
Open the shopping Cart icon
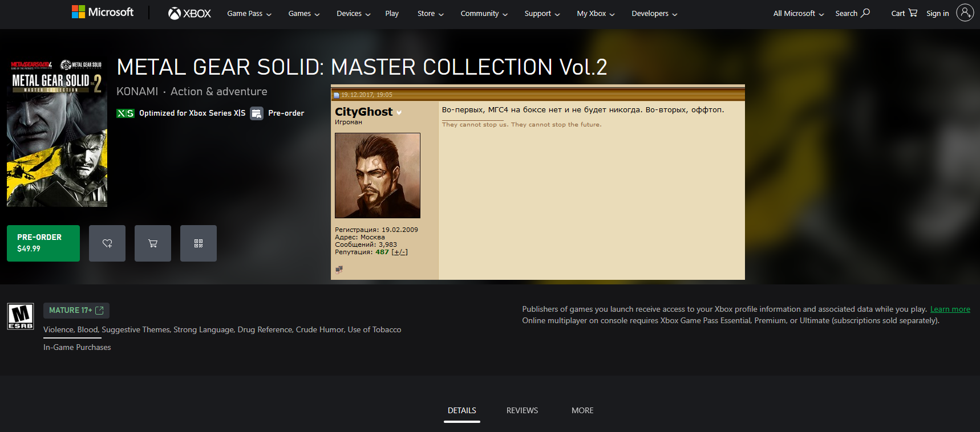(x=913, y=13)
